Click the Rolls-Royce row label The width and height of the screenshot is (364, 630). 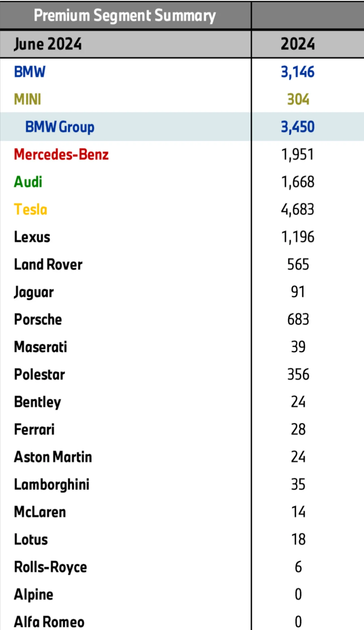51,567
